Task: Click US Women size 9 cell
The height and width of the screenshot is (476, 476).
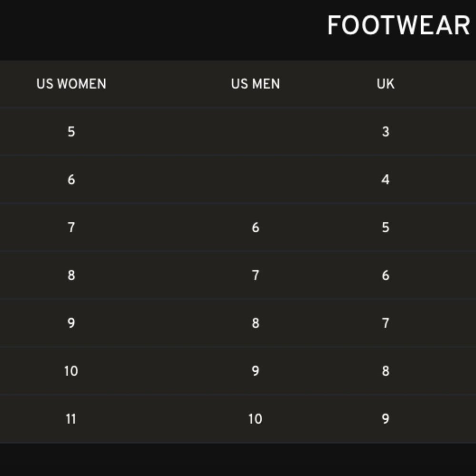Action: [x=71, y=323]
